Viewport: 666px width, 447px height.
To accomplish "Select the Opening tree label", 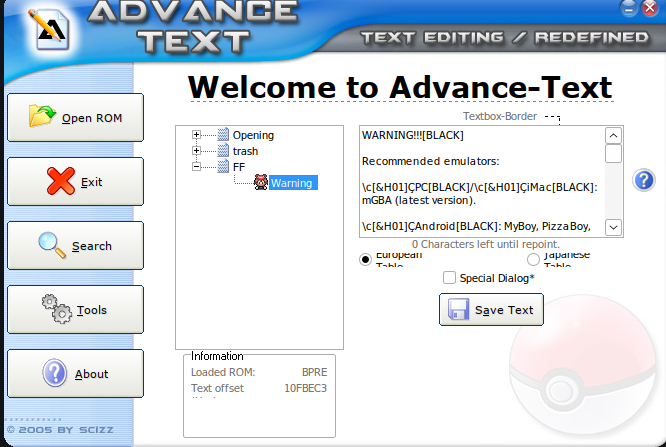I will coord(253,135).
